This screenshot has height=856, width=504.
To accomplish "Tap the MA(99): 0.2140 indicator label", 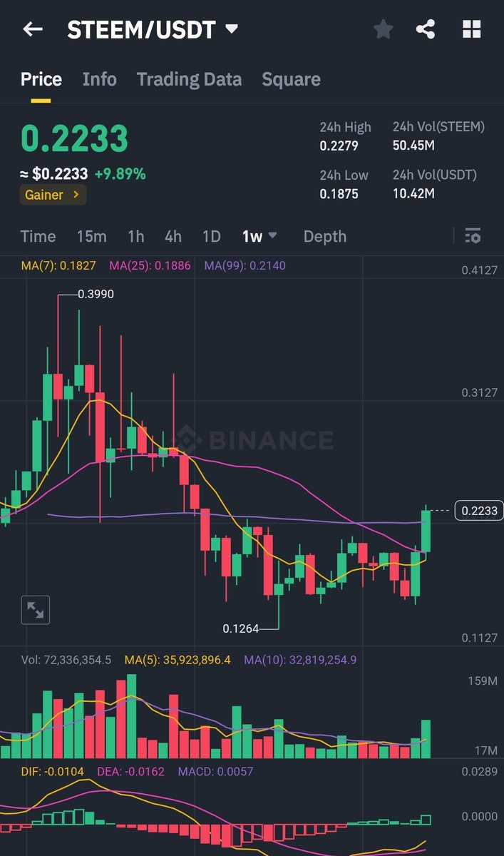I will pyautogui.click(x=245, y=265).
